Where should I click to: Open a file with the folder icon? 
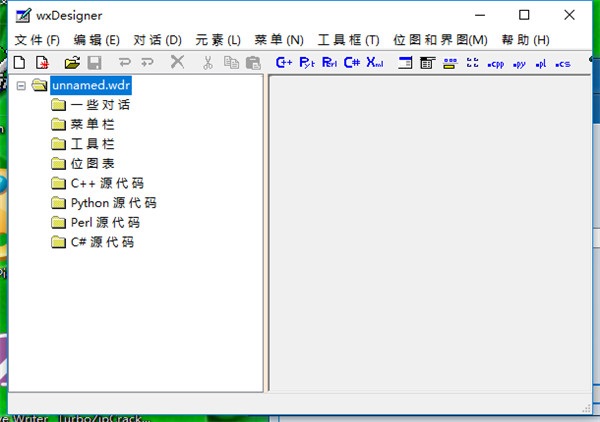pyautogui.click(x=72, y=62)
